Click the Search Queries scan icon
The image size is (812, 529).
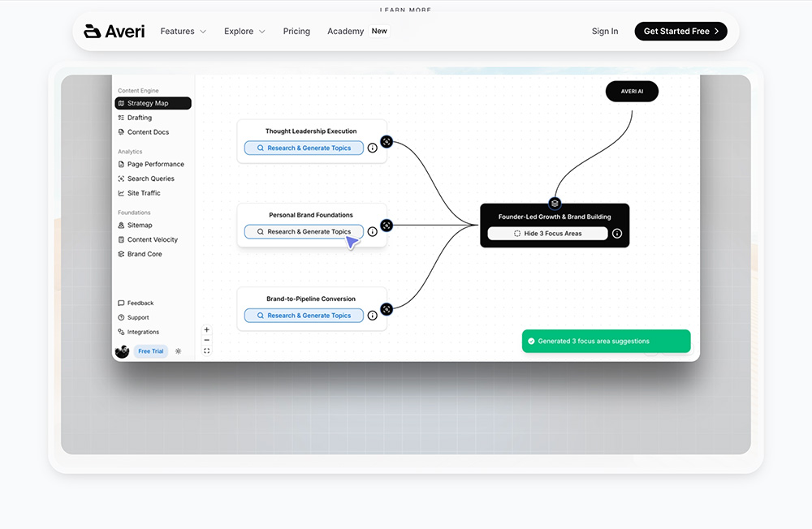click(x=121, y=178)
